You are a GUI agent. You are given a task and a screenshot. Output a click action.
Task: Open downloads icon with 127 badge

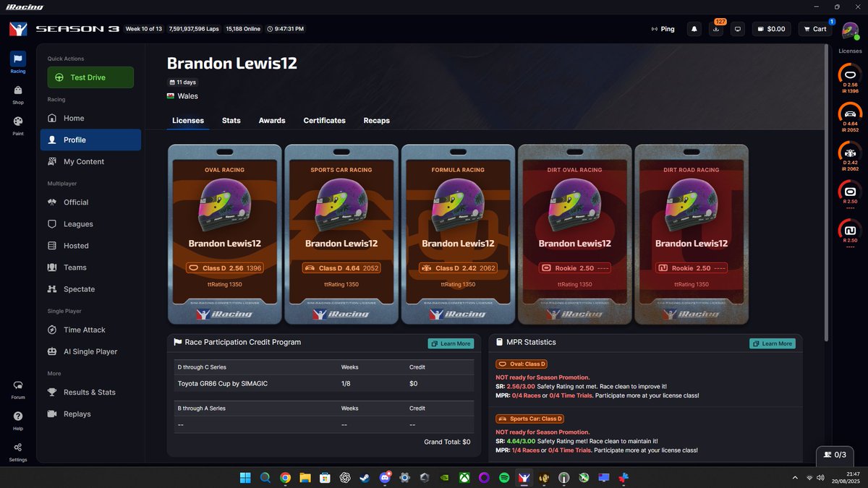pos(716,29)
